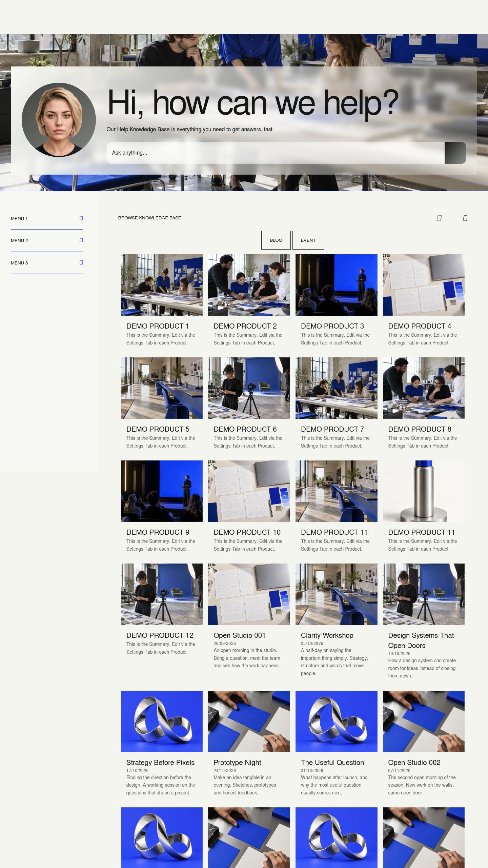This screenshot has height=868, width=488.
Task: Open the Open Studio 002 thumbnail
Action: pyautogui.click(x=424, y=721)
